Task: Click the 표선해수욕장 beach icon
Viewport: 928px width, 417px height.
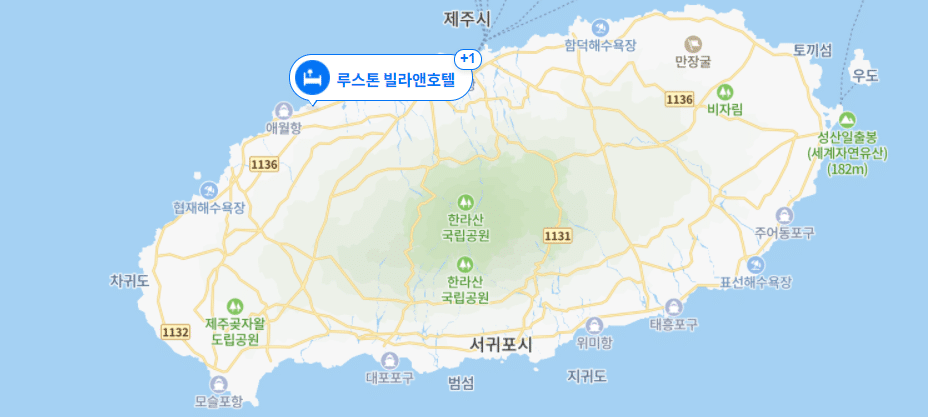Action: [755, 265]
